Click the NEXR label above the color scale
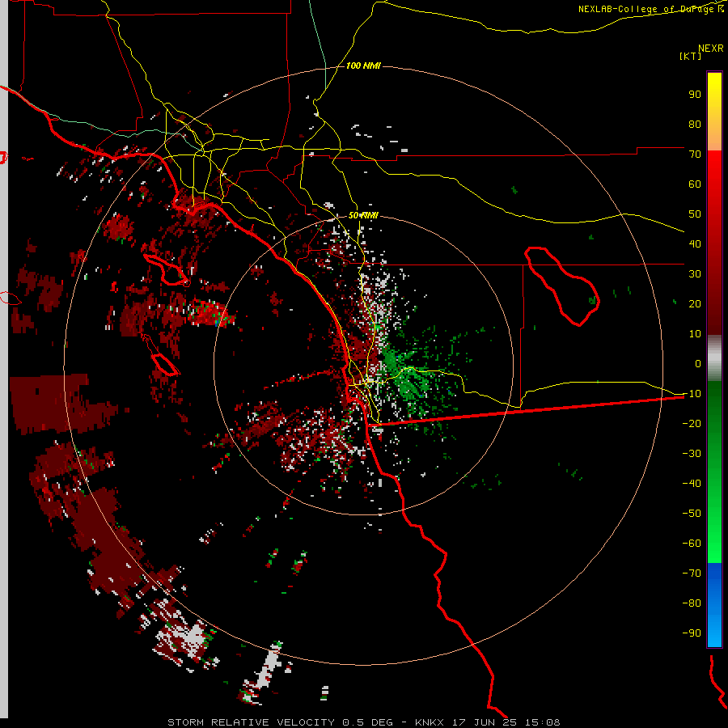This screenshot has height=728, width=728. pos(711,49)
